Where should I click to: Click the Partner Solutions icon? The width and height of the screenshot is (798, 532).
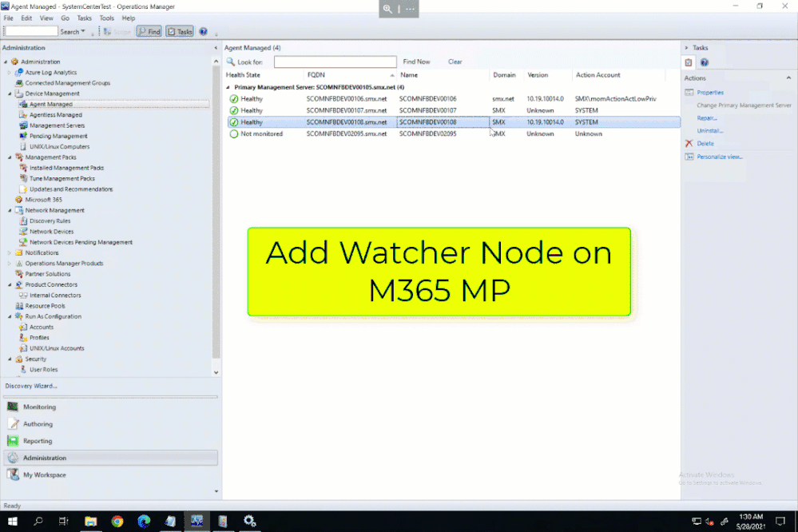pos(19,274)
